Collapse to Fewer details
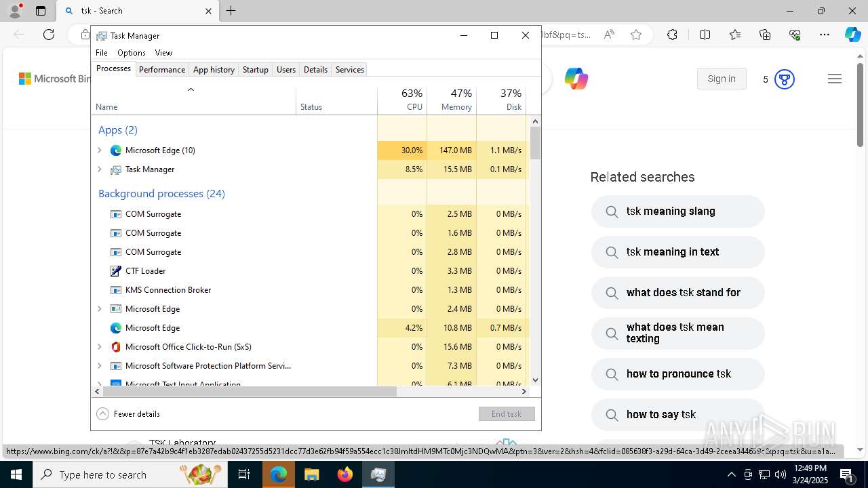Viewport: 868px width, 488px height. pyautogui.click(x=129, y=414)
